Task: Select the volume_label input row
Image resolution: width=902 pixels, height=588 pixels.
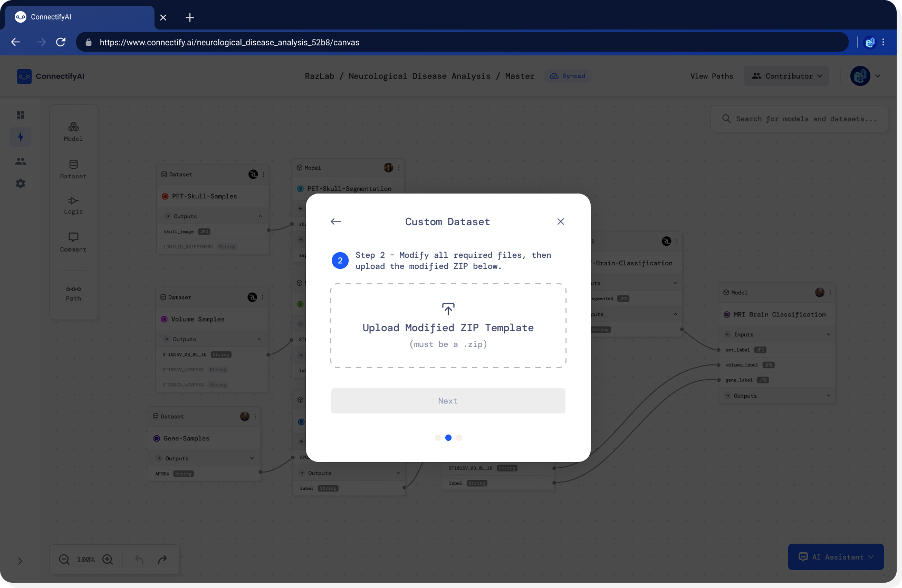Action: [x=777, y=365]
